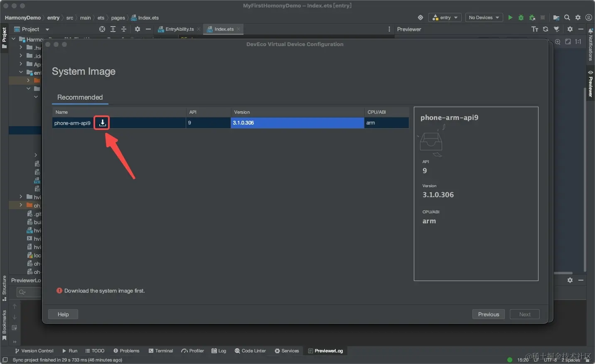Viewport: 595px width, 364px height.
Task: Attach debugger to process icon
Action: [x=532, y=17]
